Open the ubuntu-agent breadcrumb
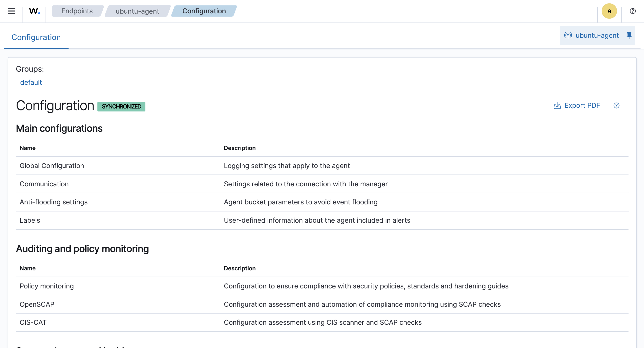The image size is (644, 348). coord(137,11)
